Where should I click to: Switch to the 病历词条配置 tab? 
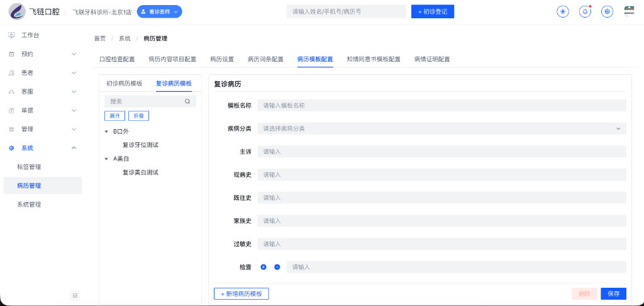pyautogui.click(x=266, y=59)
